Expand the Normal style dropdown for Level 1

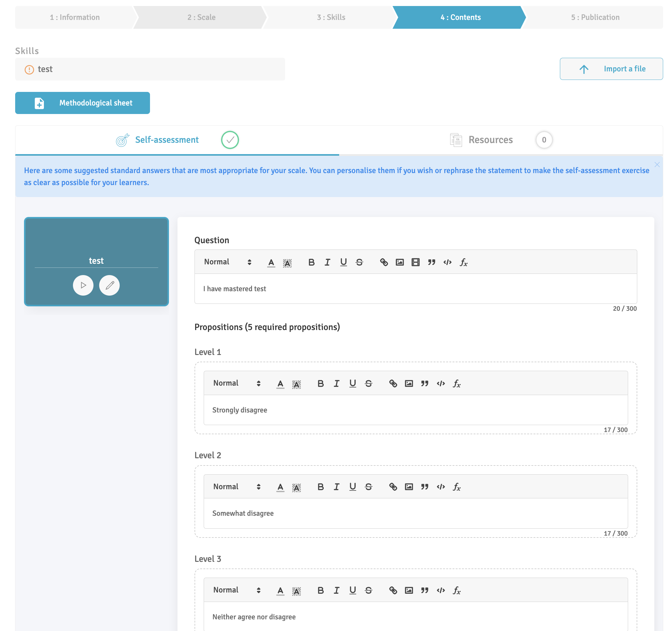pos(237,384)
